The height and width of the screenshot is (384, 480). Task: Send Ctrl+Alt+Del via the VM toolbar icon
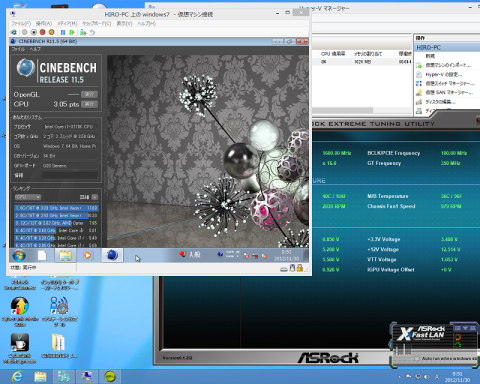14,32
